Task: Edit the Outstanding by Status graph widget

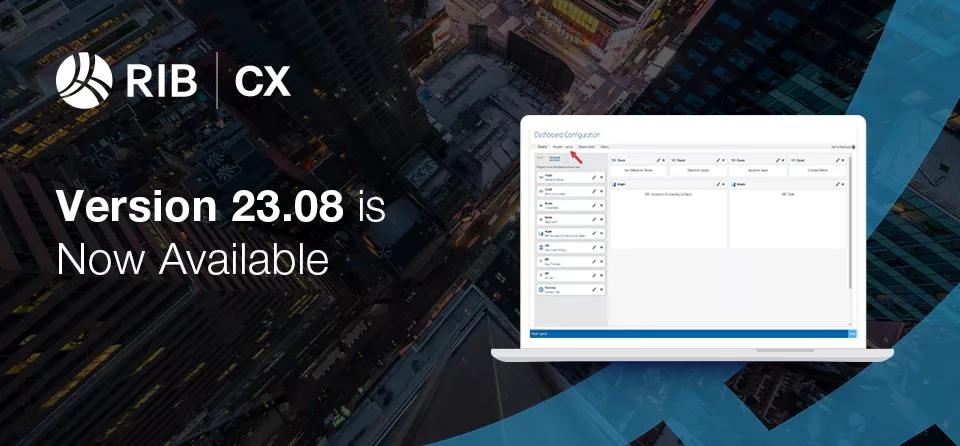Action: (x=718, y=184)
